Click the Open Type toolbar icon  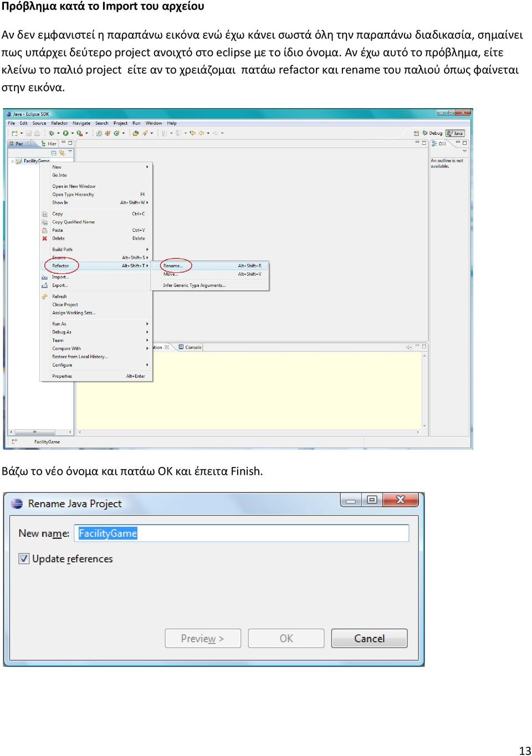[x=136, y=133]
